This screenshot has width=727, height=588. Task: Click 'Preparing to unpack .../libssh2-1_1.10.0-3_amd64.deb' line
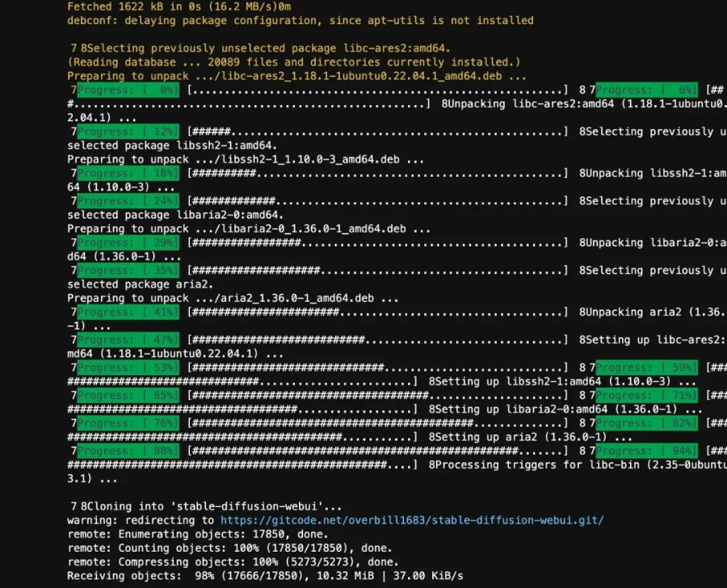click(x=246, y=160)
